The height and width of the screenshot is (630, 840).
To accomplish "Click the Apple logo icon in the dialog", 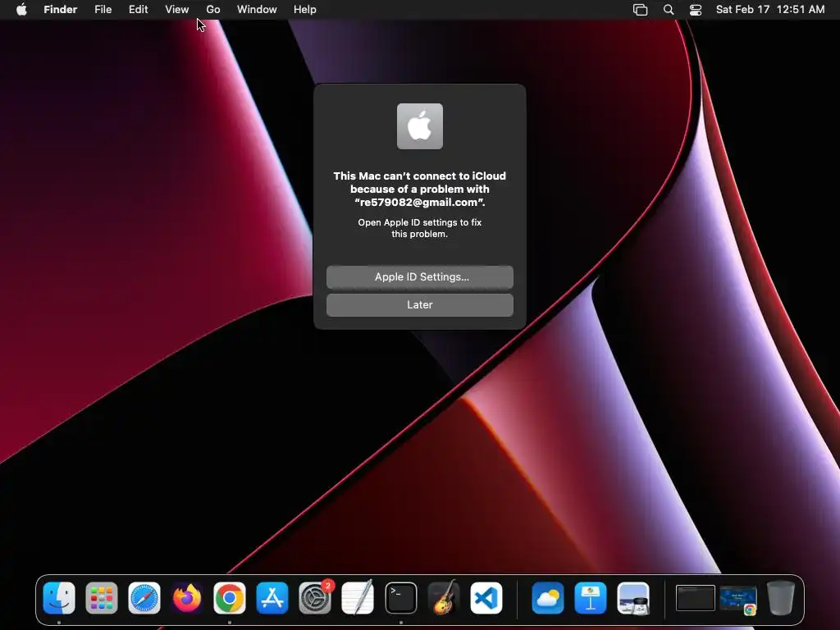I will [x=420, y=126].
